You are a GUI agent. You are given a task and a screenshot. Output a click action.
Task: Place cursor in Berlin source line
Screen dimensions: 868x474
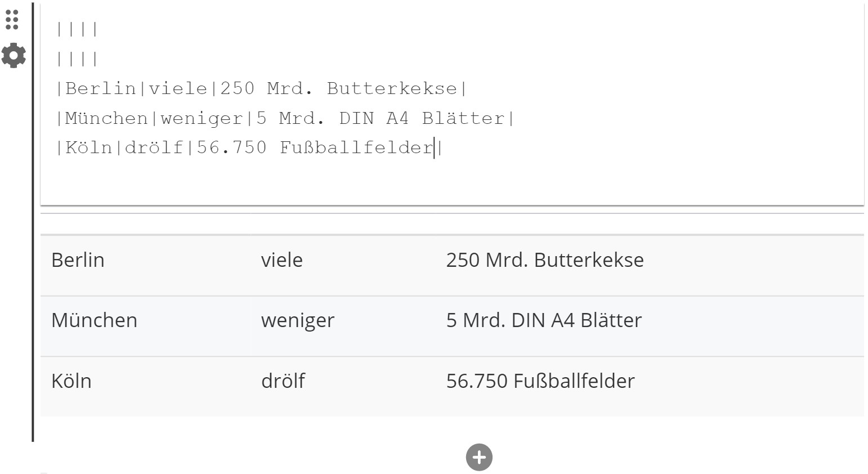(262, 88)
